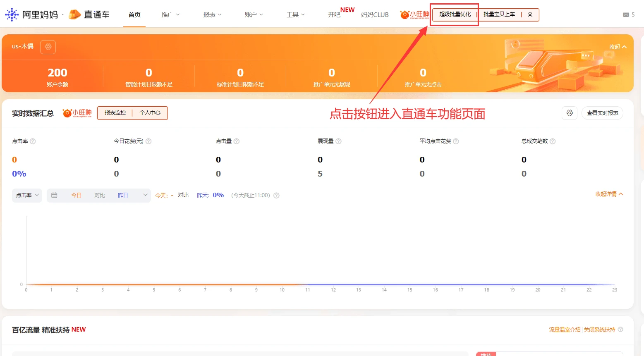Click the 推广单元无点击 stat

[x=423, y=77]
